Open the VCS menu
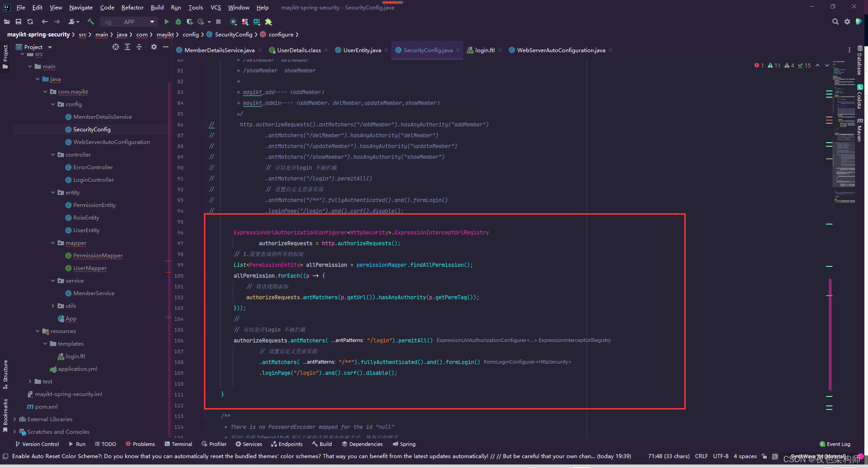 point(216,7)
